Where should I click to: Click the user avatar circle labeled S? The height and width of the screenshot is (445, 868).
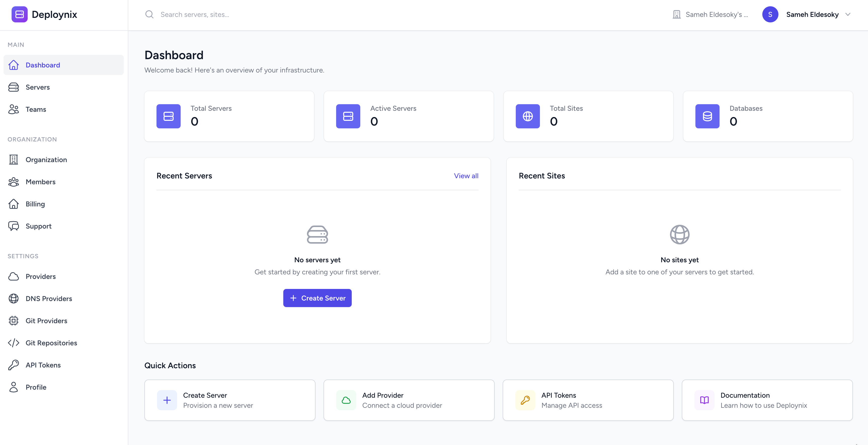tap(770, 14)
